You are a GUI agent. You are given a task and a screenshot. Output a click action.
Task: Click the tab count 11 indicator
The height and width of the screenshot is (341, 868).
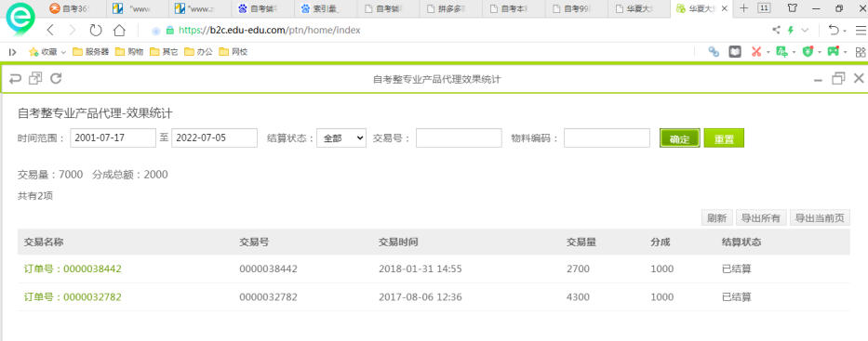coord(764,8)
